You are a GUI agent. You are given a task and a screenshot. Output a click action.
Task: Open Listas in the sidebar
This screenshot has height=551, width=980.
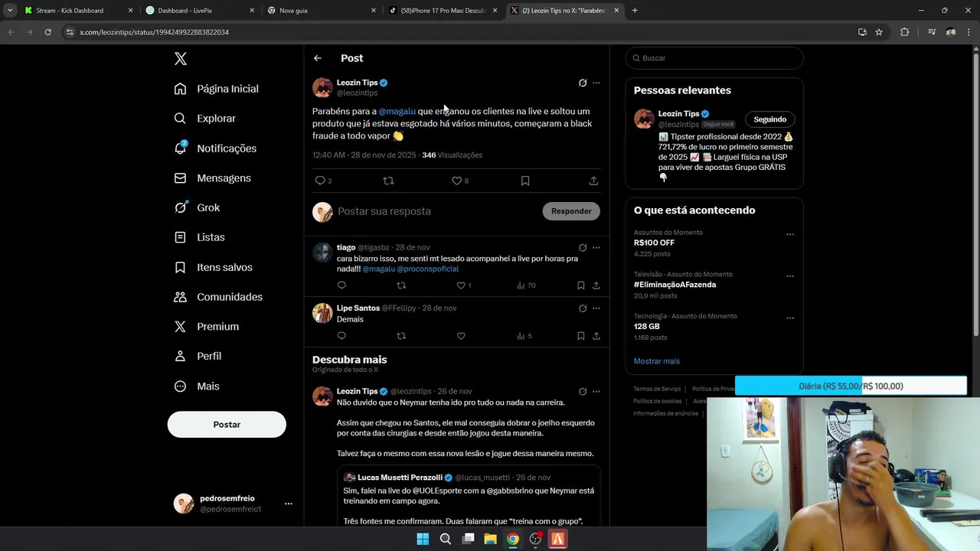coord(199,237)
